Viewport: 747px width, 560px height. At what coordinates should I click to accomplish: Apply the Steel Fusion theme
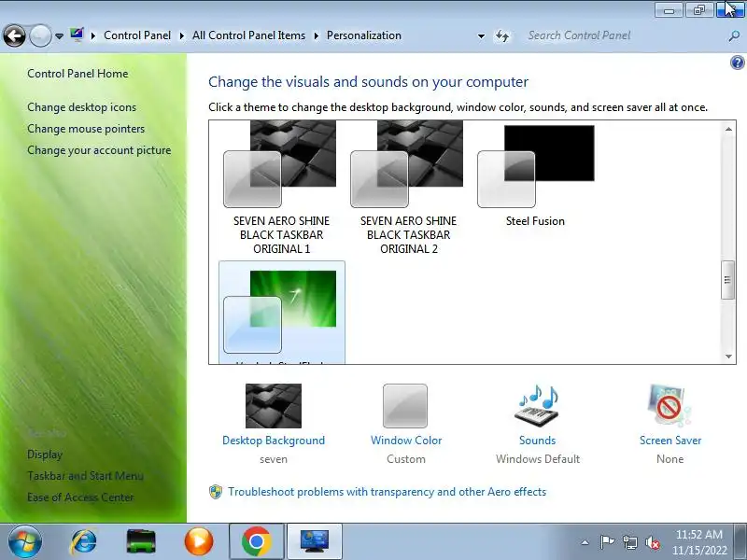pyautogui.click(x=535, y=176)
